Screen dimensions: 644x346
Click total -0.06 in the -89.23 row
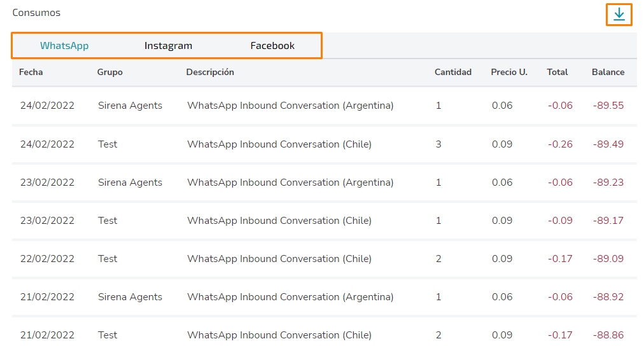click(560, 183)
